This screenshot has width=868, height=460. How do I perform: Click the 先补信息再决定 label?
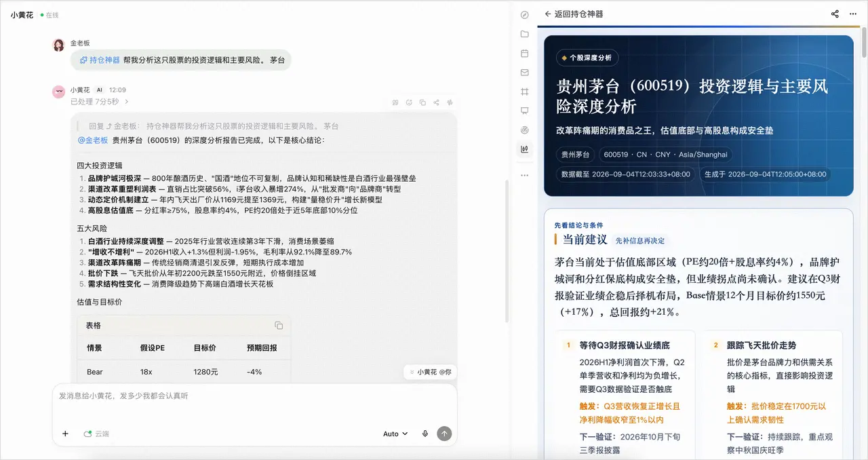click(x=640, y=240)
